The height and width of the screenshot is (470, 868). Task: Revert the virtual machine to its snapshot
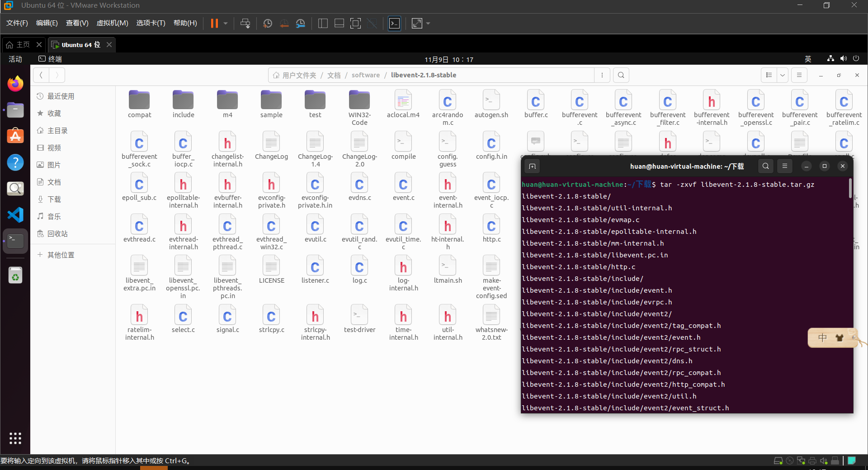(284, 23)
